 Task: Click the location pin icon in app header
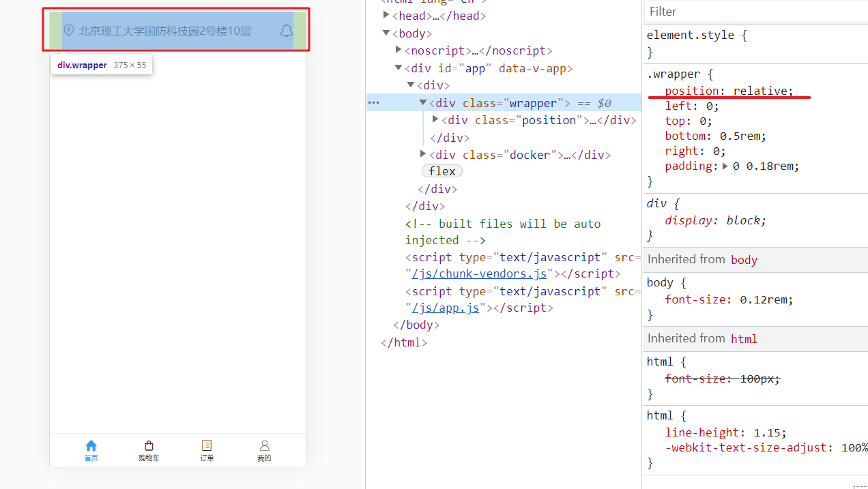[x=68, y=31]
